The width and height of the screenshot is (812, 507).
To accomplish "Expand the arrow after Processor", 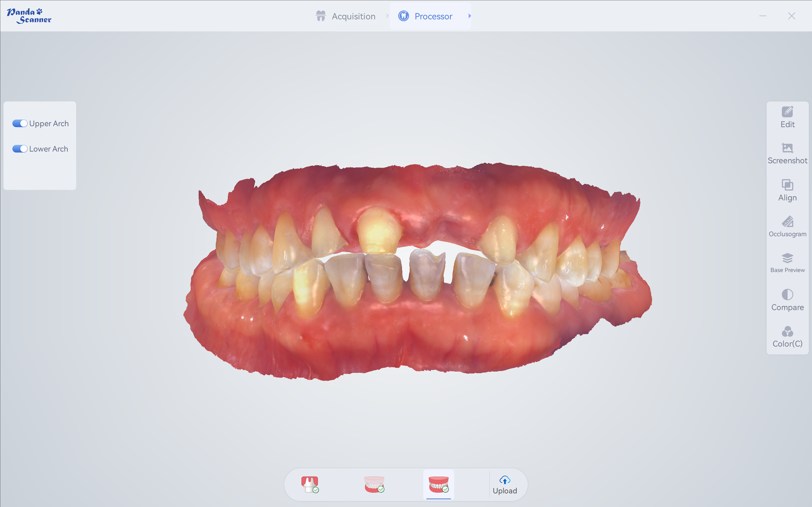I will click(470, 16).
